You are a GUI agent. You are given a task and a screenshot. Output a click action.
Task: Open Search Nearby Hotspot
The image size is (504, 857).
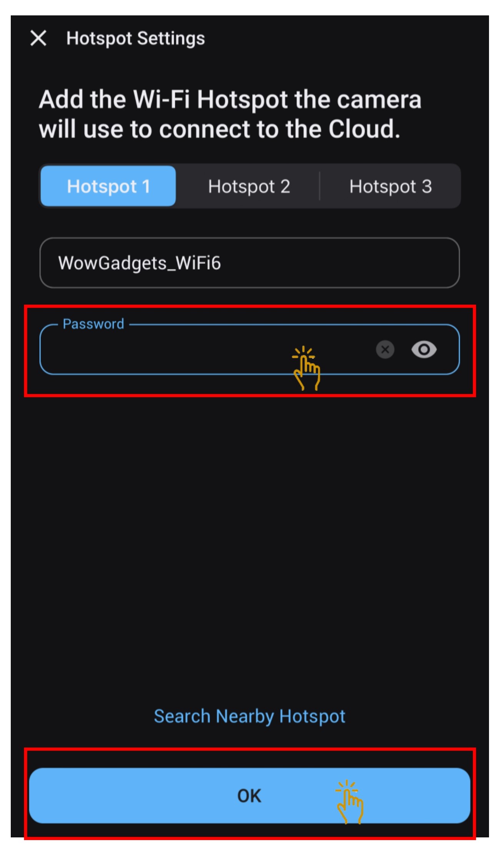250,716
